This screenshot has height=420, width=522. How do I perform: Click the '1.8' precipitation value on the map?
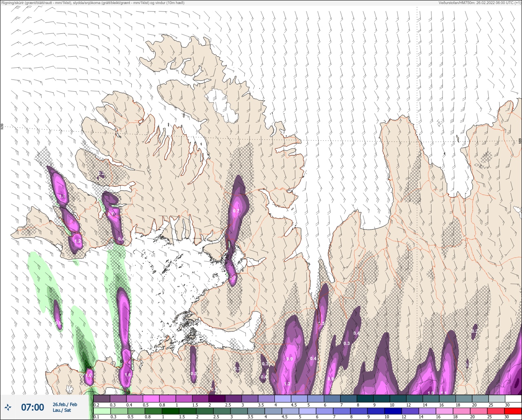point(431,393)
